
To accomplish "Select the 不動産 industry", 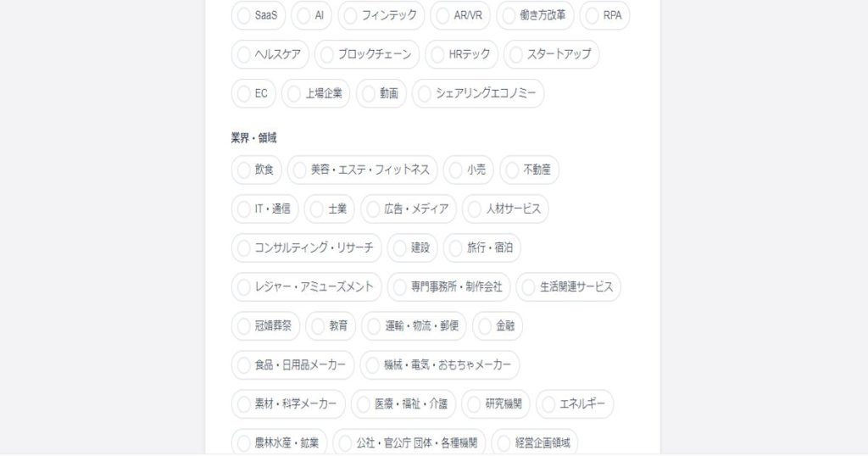I will coord(529,170).
